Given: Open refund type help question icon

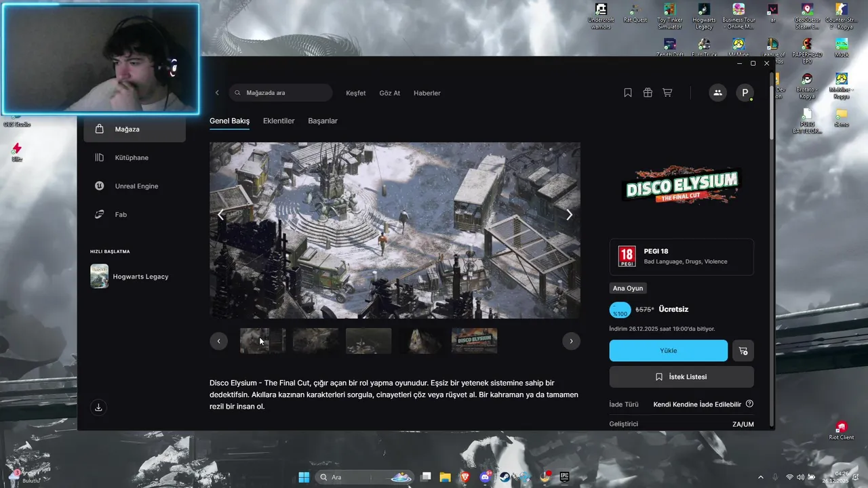Looking at the screenshot, I should pos(749,404).
